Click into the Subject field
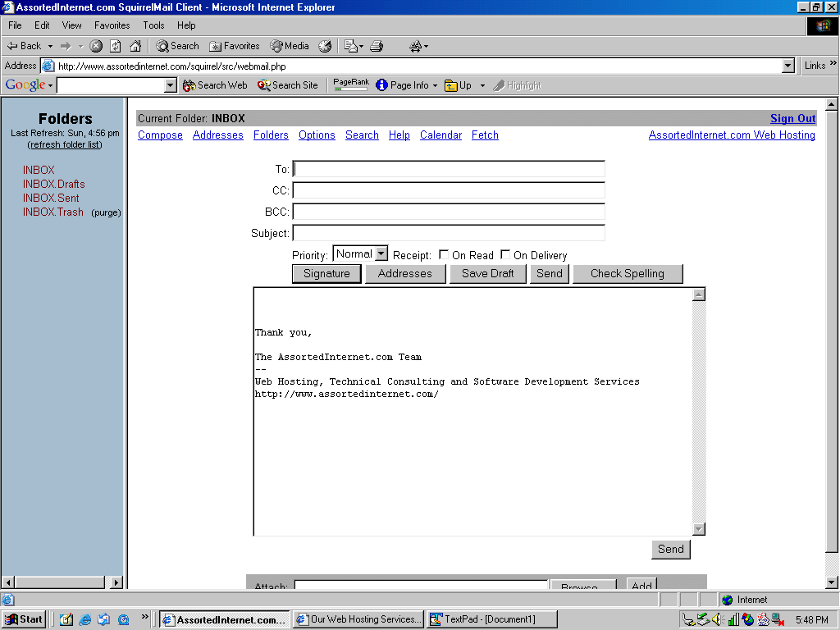Image resolution: width=840 pixels, height=630 pixels. coord(449,233)
